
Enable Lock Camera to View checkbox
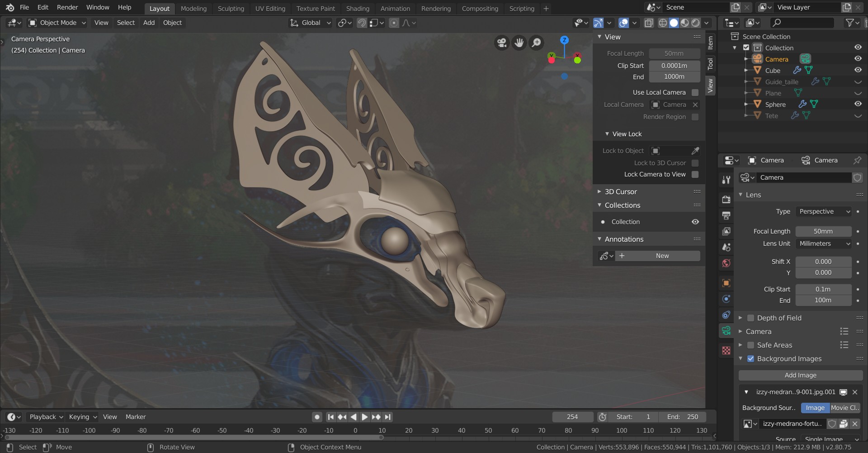click(695, 175)
